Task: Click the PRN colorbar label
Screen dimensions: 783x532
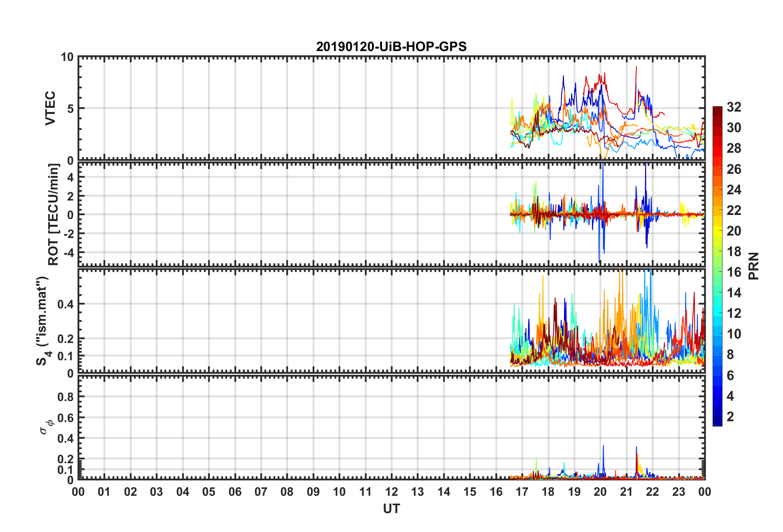Action: [x=754, y=266]
